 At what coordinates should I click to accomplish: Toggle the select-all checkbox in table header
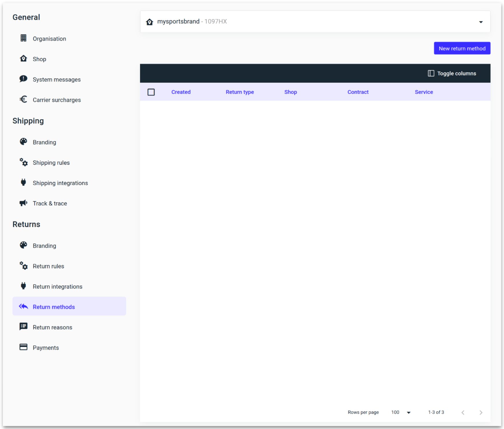[x=151, y=92]
